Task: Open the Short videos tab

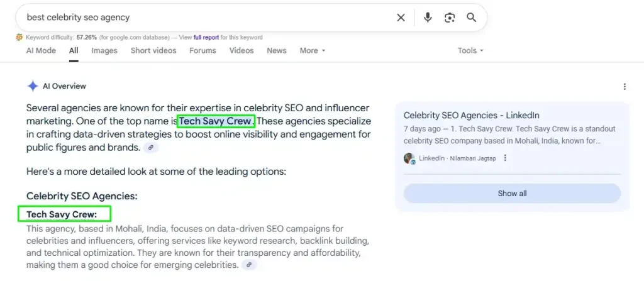Action: pos(153,50)
